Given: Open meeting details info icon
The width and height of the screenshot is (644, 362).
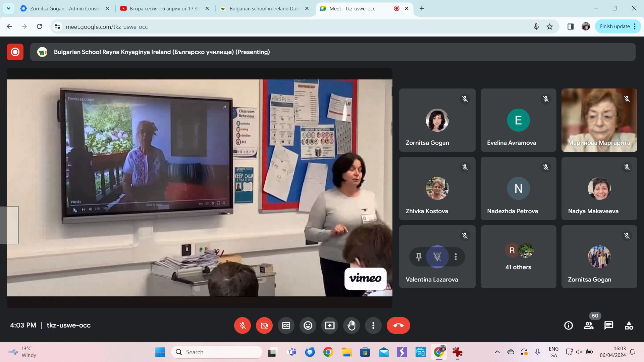Looking at the screenshot, I should click(x=568, y=325).
